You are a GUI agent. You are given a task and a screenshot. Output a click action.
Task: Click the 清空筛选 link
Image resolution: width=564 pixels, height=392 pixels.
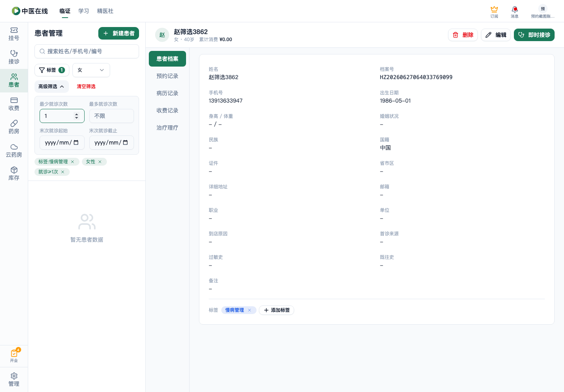pos(86,87)
